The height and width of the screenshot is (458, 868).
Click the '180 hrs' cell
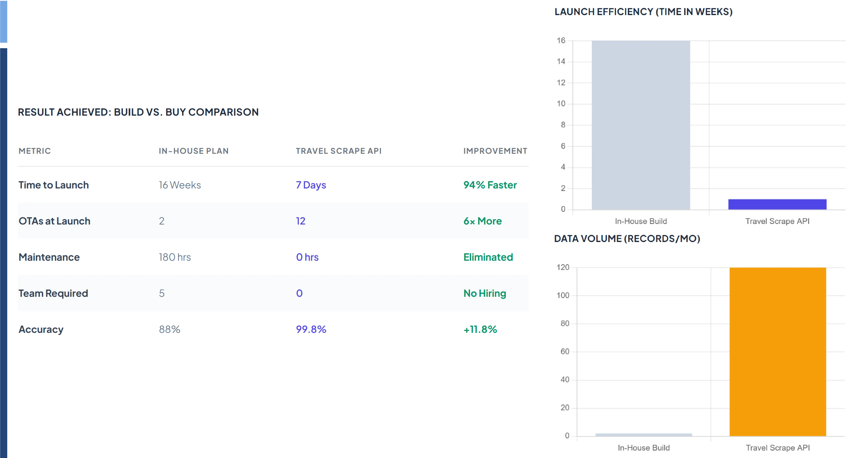(175, 257)
